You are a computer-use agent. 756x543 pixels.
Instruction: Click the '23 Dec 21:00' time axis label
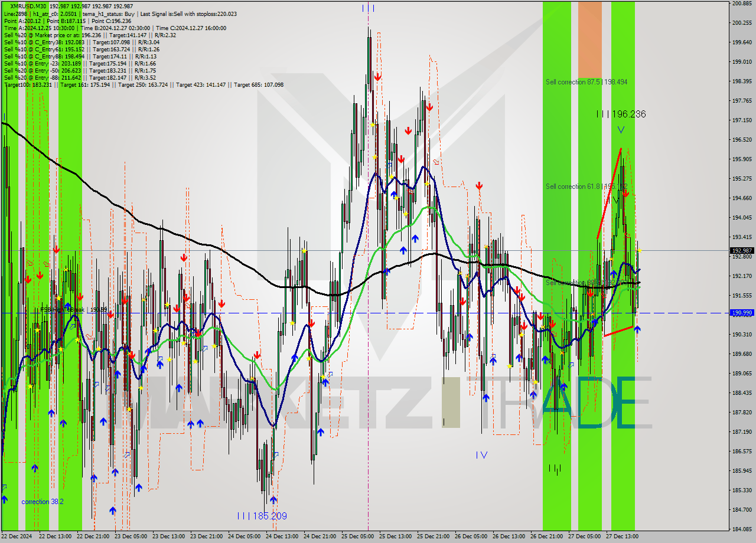tap(206, 537)
